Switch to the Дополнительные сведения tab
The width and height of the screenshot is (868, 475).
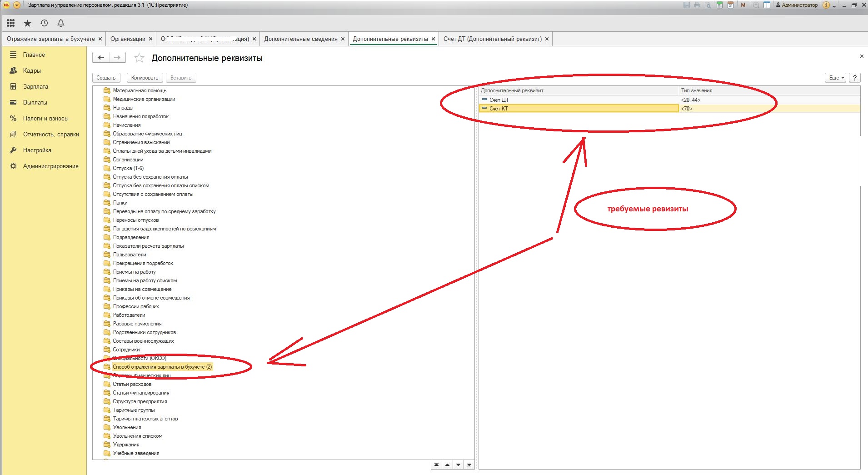point(300,39)
